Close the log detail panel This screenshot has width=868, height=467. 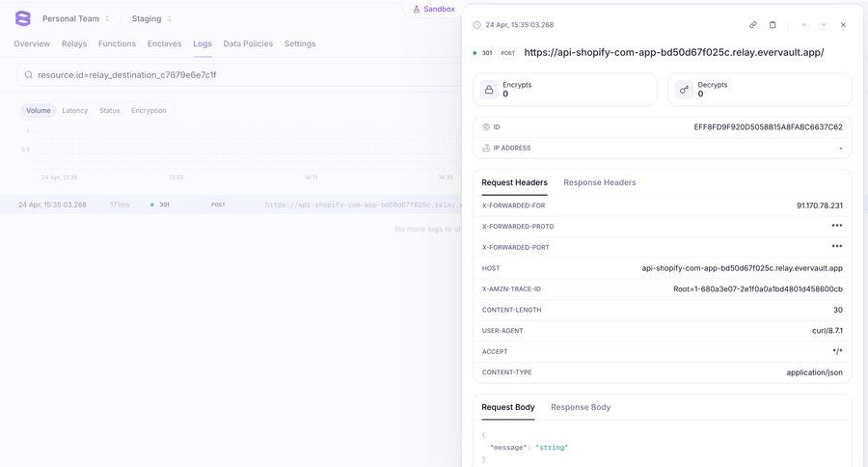tap(843, 25)
